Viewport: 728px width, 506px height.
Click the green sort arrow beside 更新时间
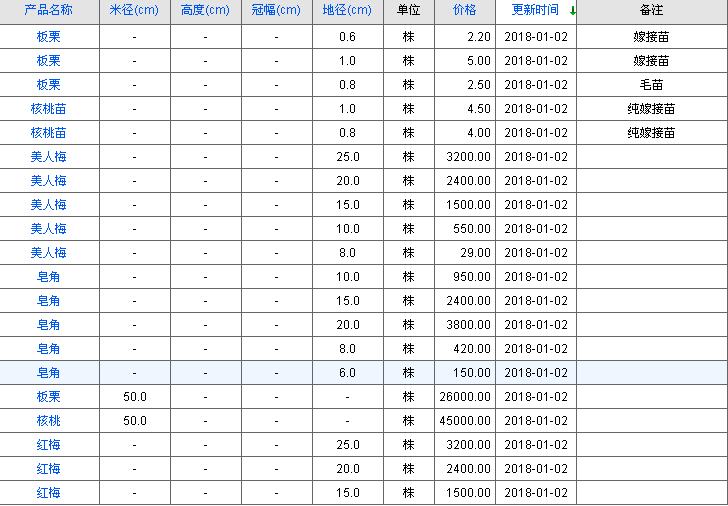[572, 11]
